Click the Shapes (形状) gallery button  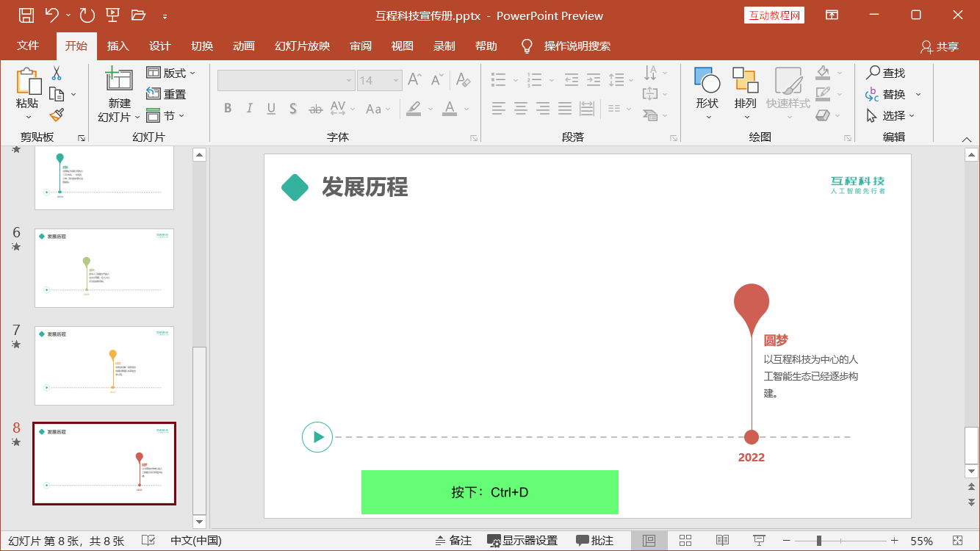(707, 93)
